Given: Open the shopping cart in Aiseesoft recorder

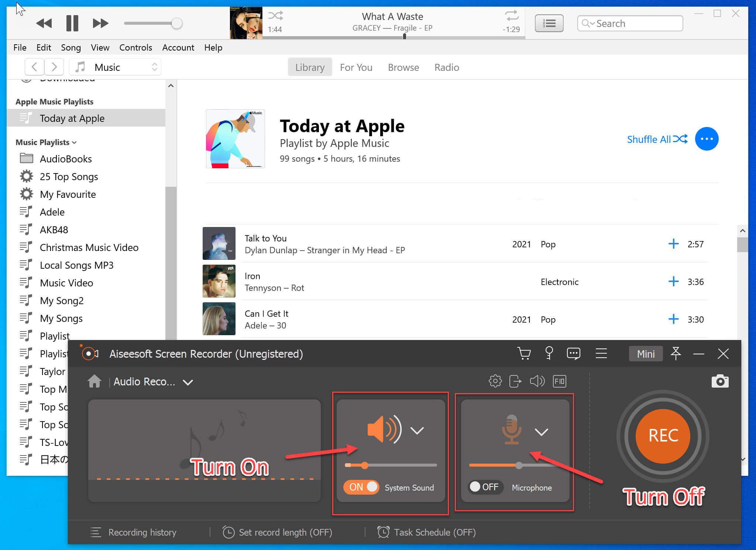Looking at the screenshot, I should click(x=524, y=353).
